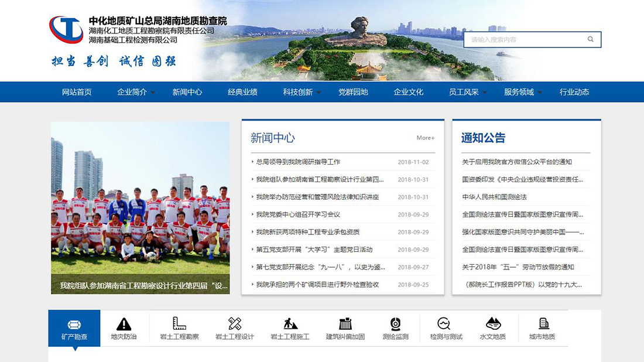This screenshot has height=362, width=644.
Task: Open notice 关于启用我院官方微信公众平台的通知
Action: click(x=517, y=162)
